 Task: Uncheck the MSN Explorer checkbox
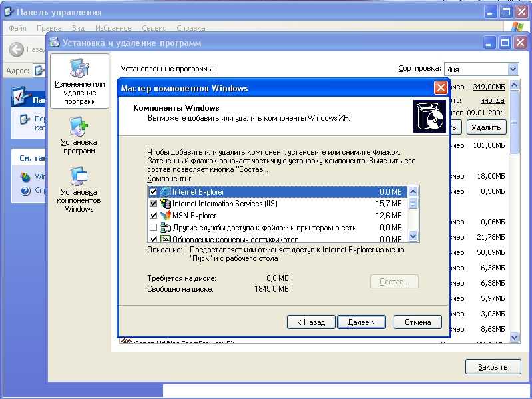tap(153, 216)
